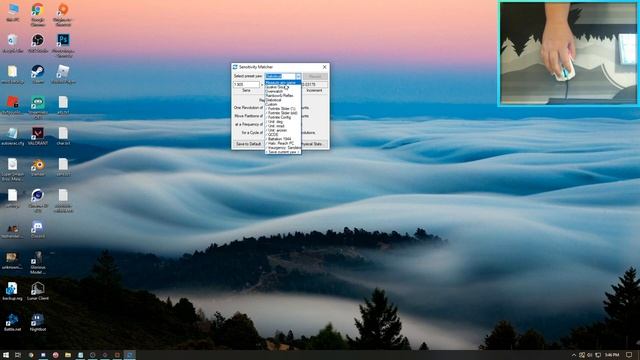This screenshot has width=640, height=360.
Task: Click the volume icon in system tray
Action: [589, 355]
